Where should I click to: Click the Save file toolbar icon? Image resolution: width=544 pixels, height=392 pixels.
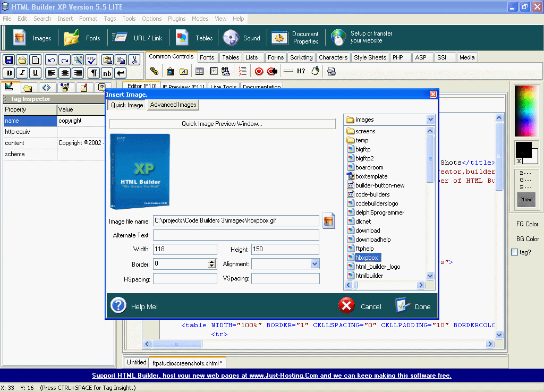(x=9, y=60)
